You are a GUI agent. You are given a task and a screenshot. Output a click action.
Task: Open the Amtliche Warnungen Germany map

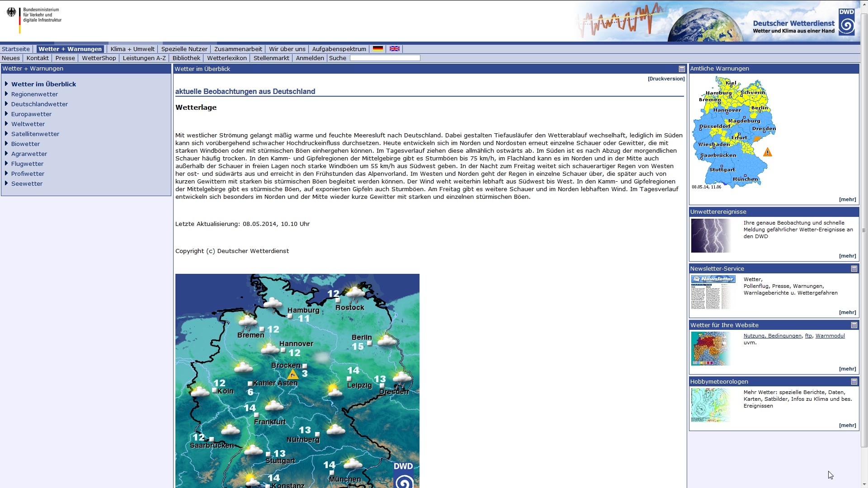pyautogui.click(x=734, y=132)
